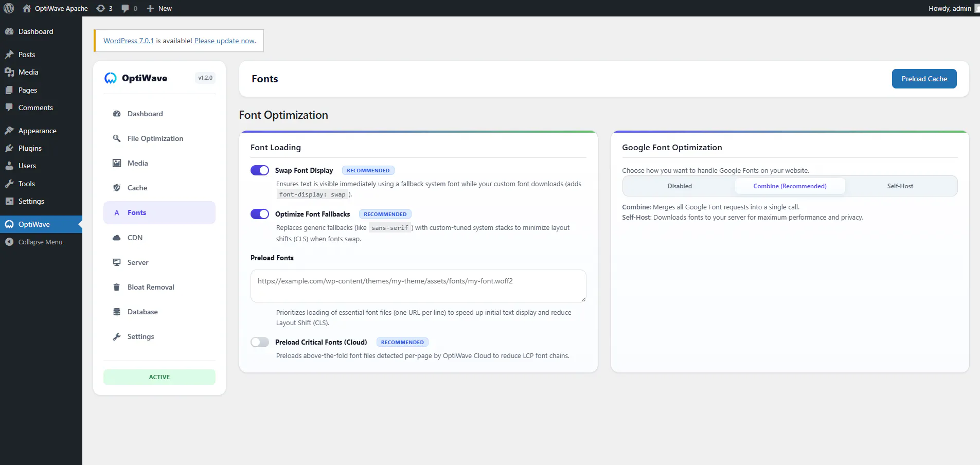Select the Disabled Google Fonts option
Screen dimensions: 980x465
[x=680, y=186]
